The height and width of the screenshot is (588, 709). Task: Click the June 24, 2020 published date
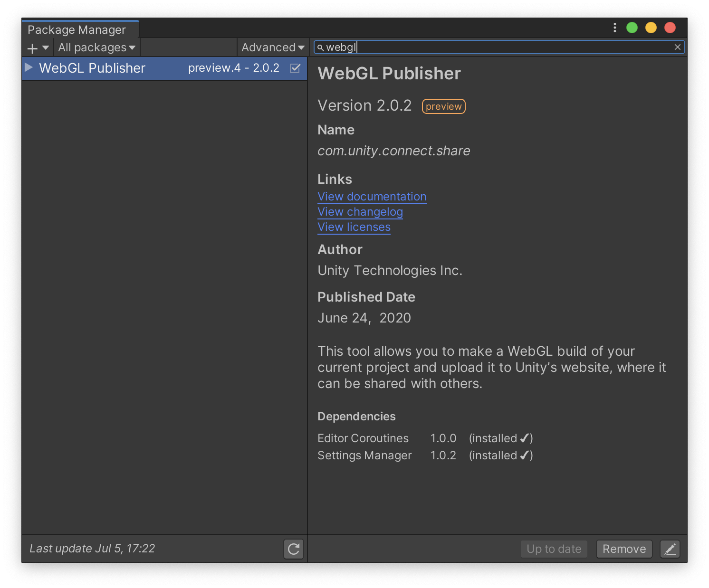click(364, 318)
